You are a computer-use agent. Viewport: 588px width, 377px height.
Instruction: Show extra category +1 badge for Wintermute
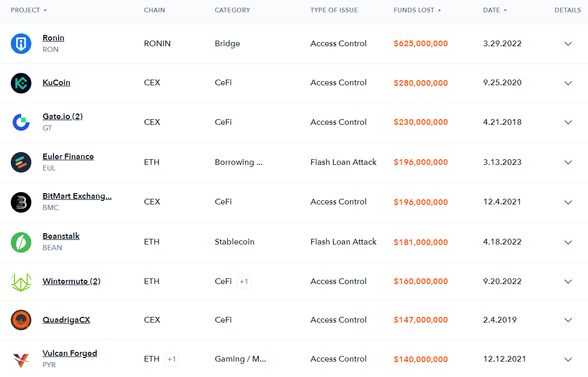(244, 281)
